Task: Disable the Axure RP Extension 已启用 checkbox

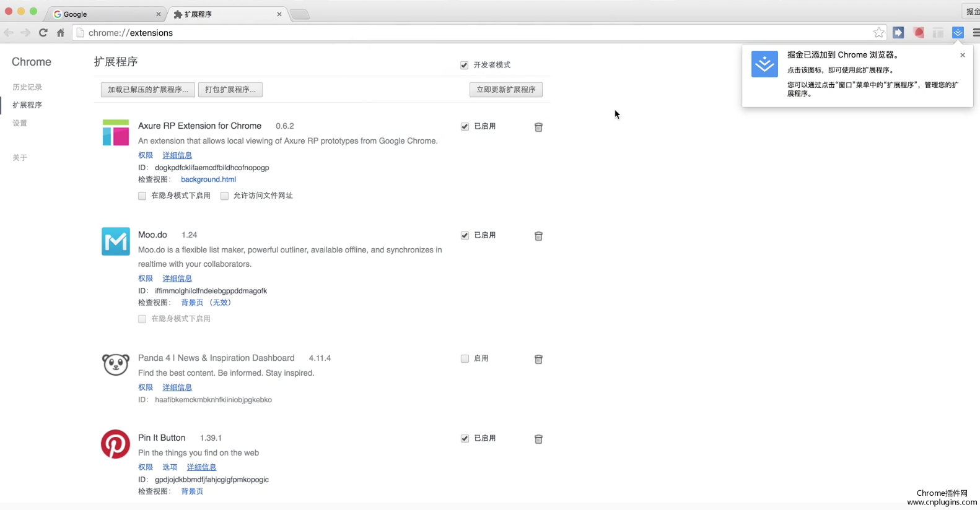Action: (465, 126)
